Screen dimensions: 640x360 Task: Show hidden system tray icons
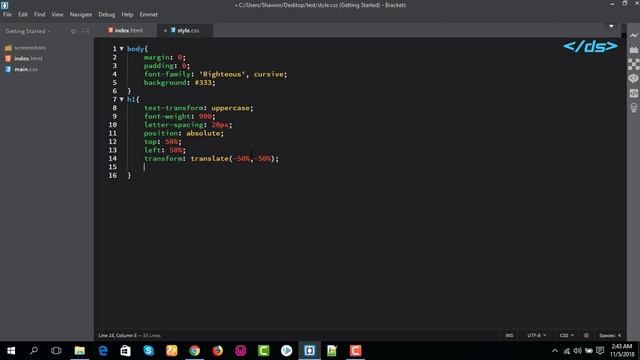click(x=555, y=351)
